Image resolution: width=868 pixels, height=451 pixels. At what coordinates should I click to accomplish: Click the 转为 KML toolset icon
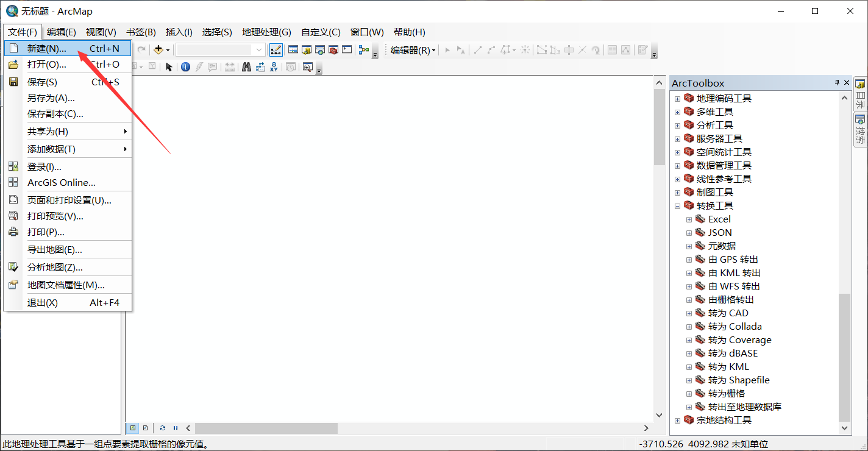coord(700,366)
